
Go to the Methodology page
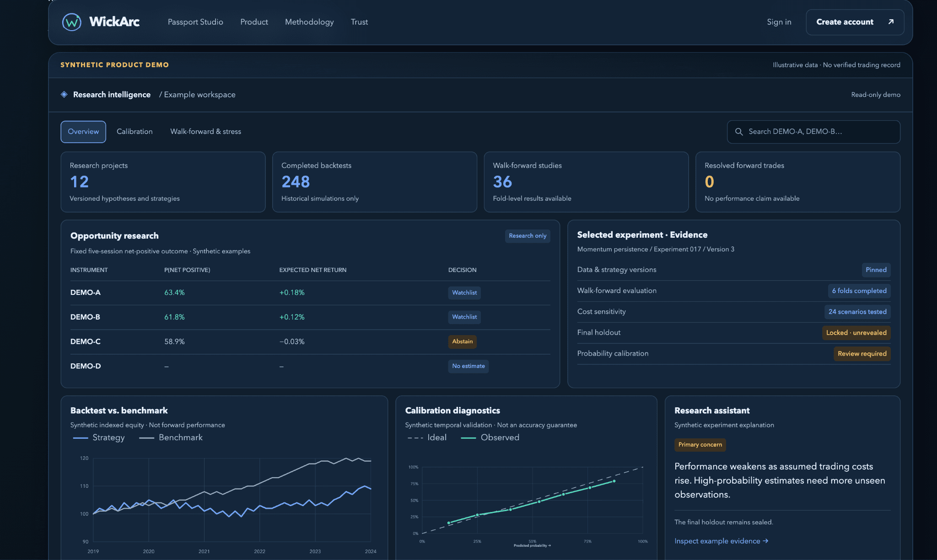click(x=309, y=22)
